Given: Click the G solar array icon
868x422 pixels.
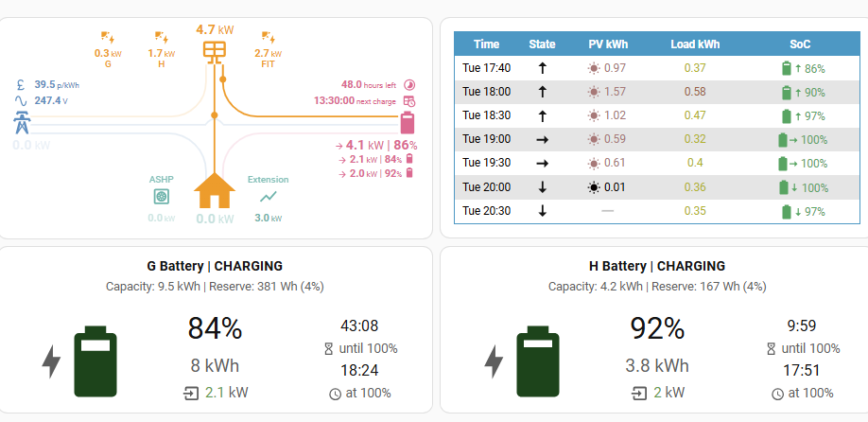Looking at the screenshot, I should pyautogui.click(x=109, y=39).
